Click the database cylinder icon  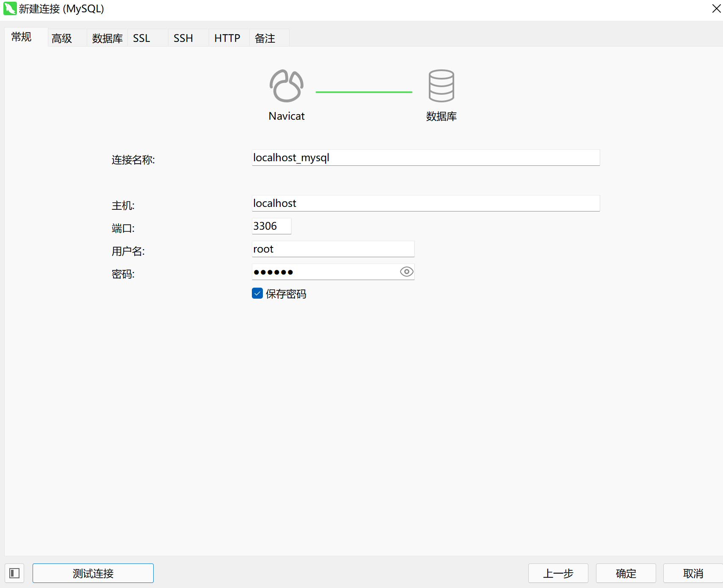point(441,86)
